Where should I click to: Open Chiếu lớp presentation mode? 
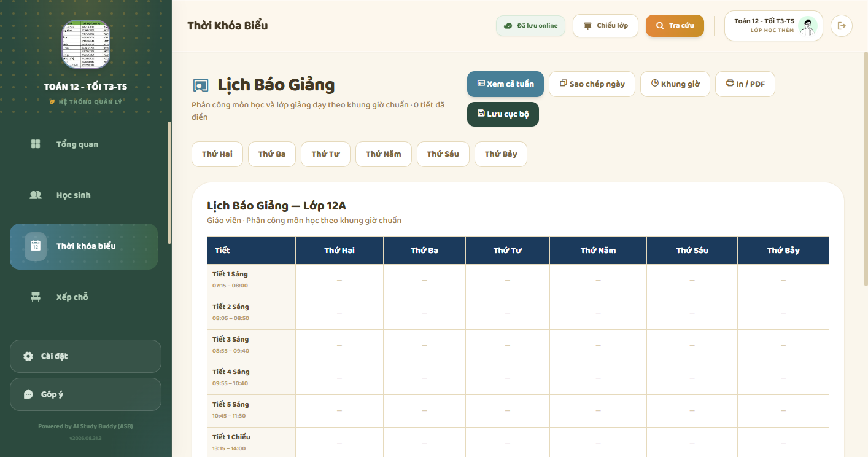[605, 26]
